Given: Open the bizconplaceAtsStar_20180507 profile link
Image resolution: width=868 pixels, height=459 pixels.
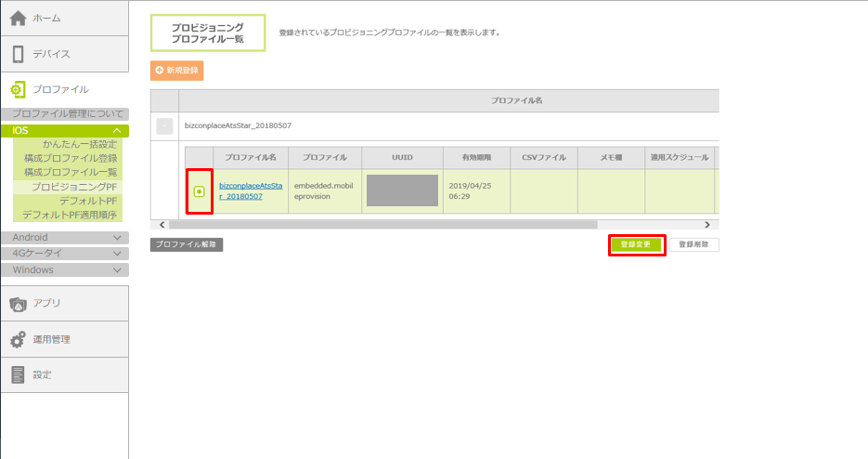Looking at the screenshot, I should click(x=250, y=191).
